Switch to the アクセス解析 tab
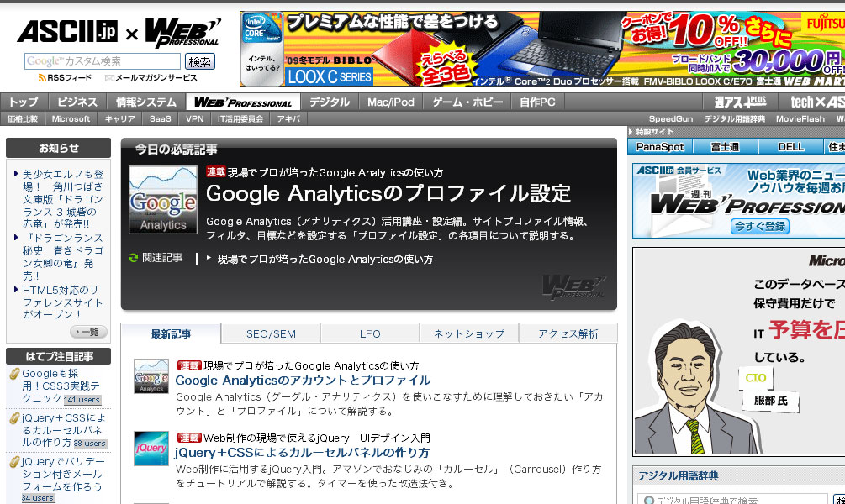The width and height of the screenshot is (845, 504). [568, 333]
